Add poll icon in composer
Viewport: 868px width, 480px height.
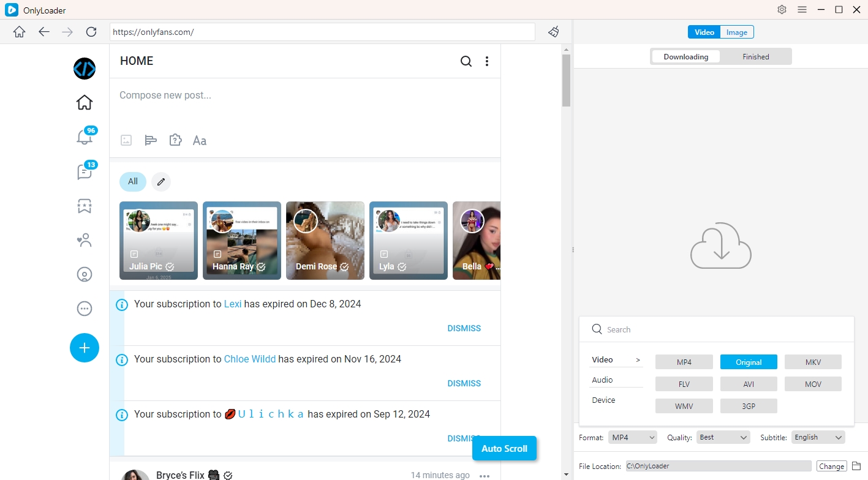[151, 140]
